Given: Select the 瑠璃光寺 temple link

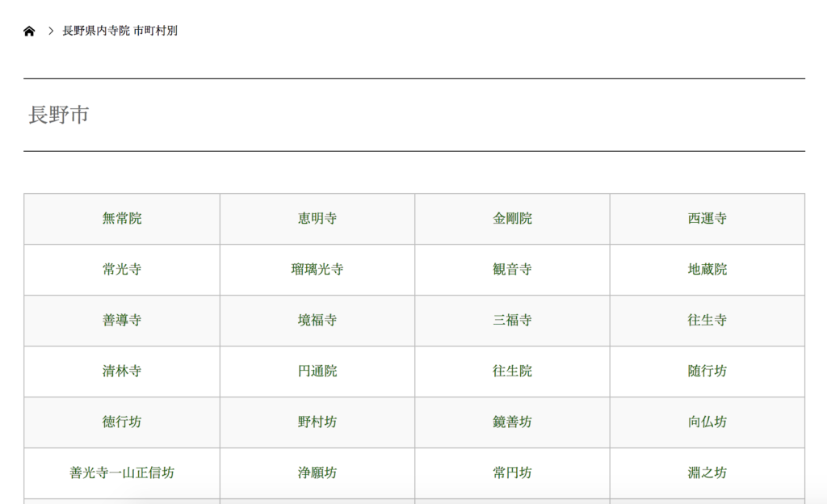Looking at the screenshot, I should (317, 270).
